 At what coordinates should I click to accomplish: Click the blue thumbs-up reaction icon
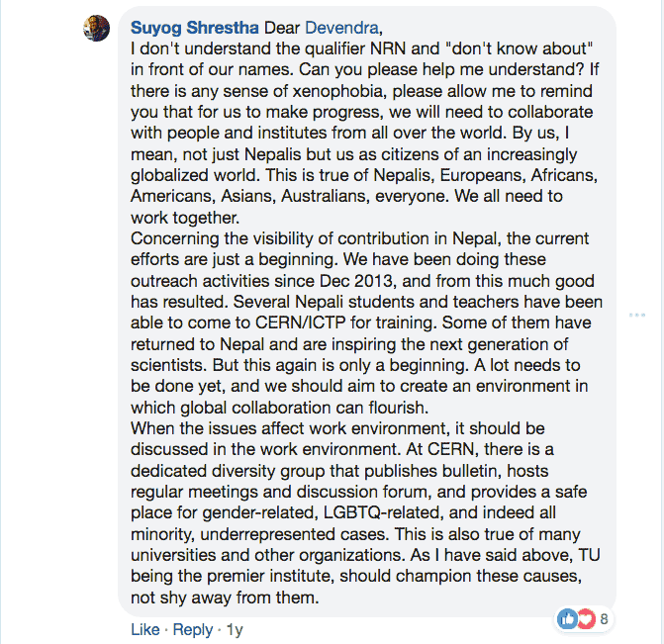567,619
